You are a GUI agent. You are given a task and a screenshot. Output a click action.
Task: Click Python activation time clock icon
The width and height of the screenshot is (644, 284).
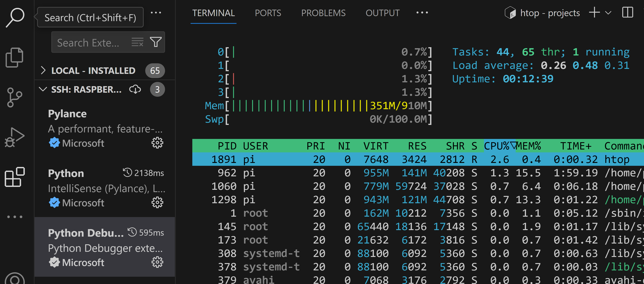[127, 172]
